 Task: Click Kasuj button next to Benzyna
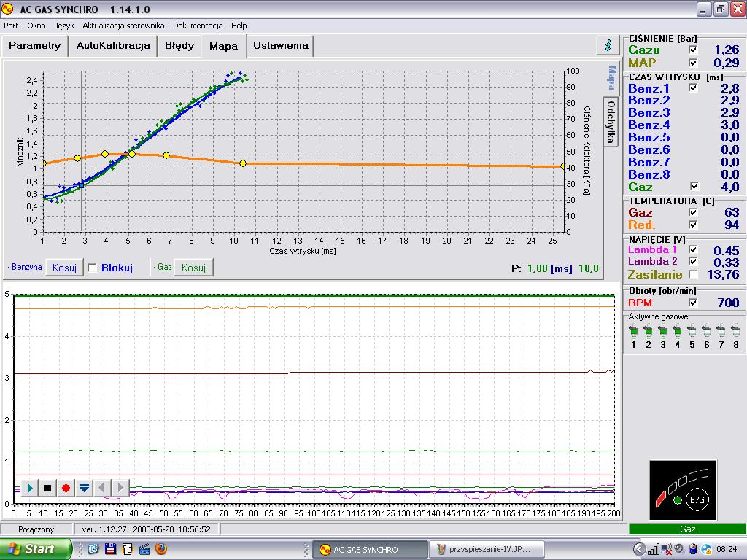[x=64, y=268]
